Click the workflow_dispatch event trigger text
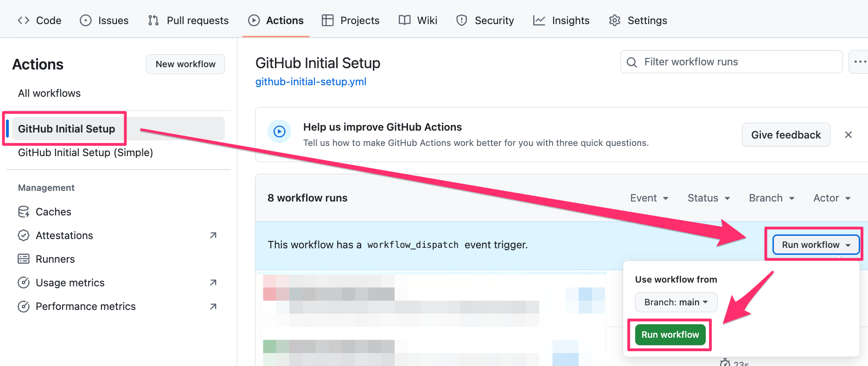Image resolution: width=868 pixels, height=366 pixels. click(x=398, y=245)
